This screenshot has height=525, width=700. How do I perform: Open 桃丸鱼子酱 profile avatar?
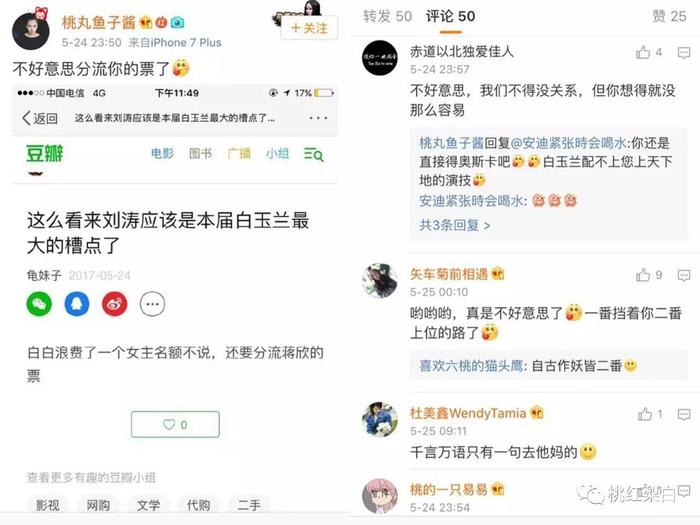(31, 31)
